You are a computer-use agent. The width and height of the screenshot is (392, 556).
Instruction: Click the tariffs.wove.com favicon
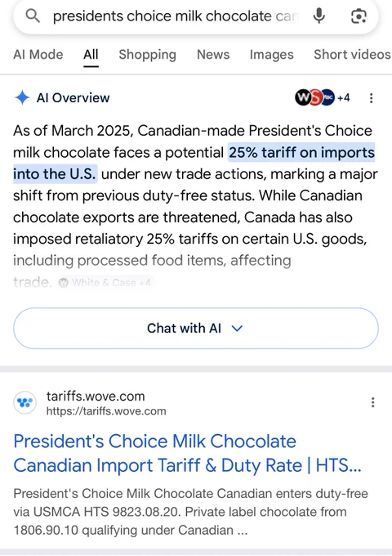(24, 403)
